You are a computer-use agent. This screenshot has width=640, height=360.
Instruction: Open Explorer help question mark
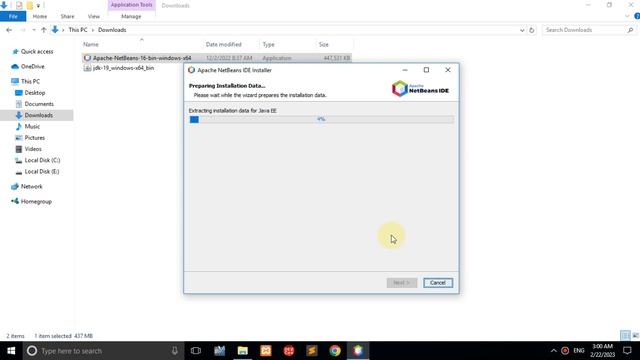pos(637,16)
